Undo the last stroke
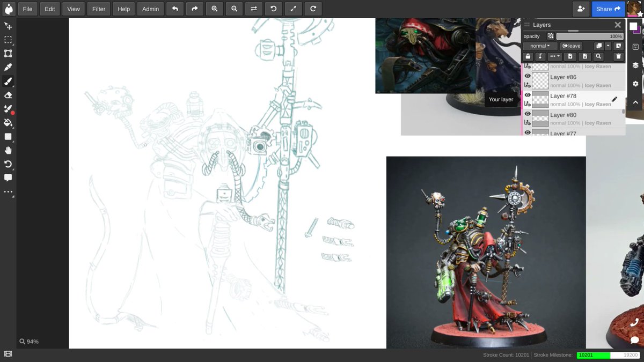 [x=174, y=9]
